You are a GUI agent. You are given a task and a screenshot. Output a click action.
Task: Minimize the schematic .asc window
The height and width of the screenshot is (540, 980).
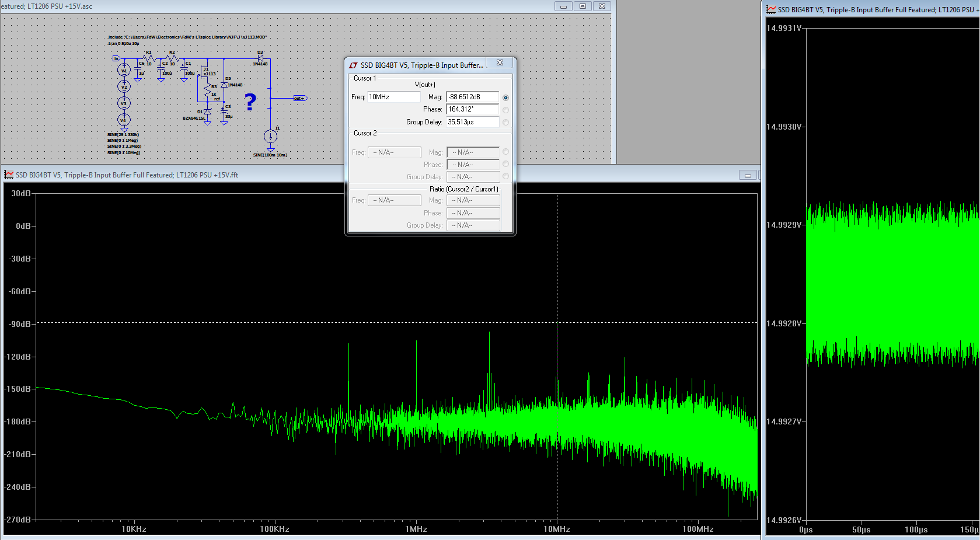click(563, 6)
